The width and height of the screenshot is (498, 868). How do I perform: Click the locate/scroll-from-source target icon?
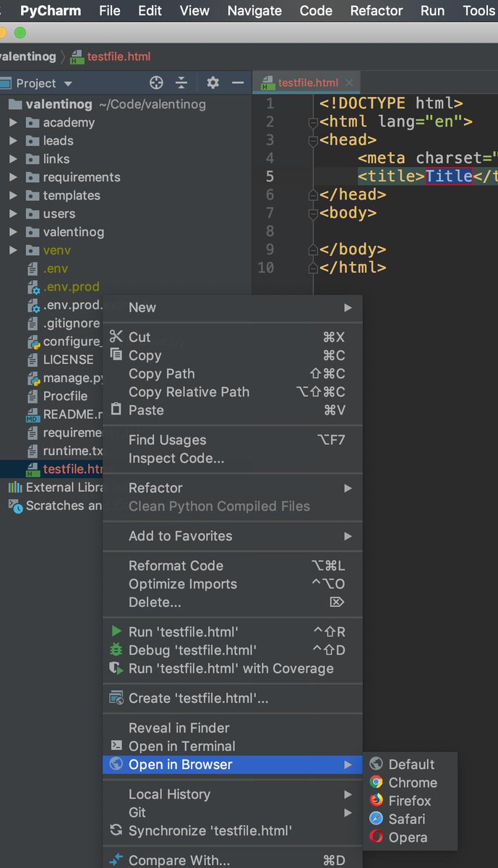pyautogui.click(x=156, y=83)
